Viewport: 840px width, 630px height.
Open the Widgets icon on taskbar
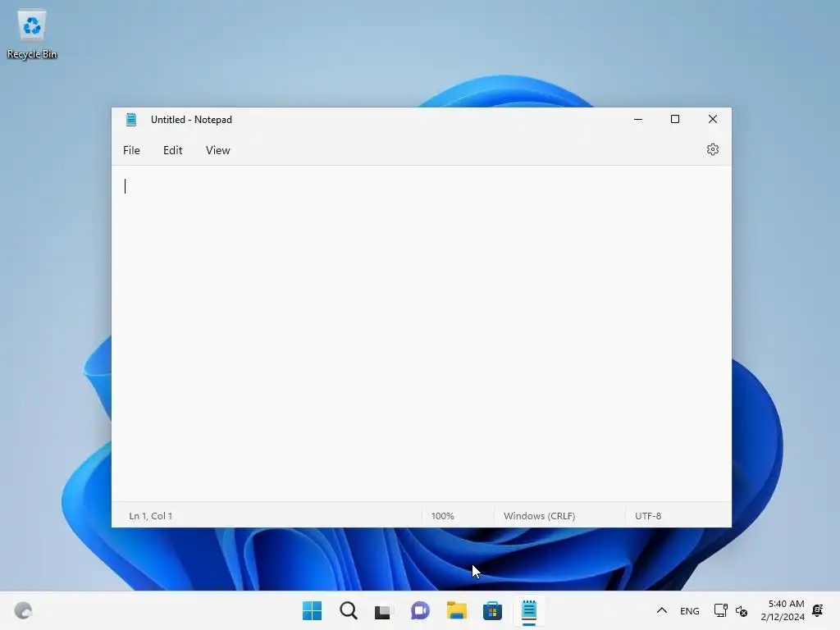click(x=23, y=610)
